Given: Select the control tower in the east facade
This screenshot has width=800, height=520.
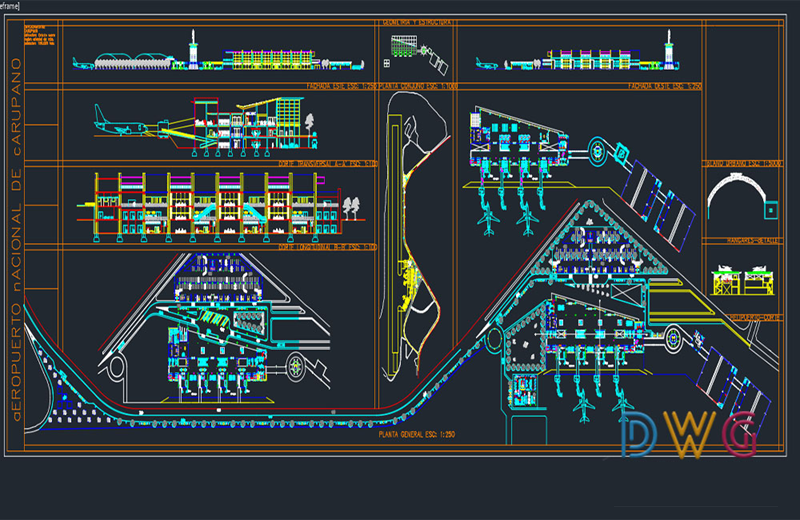Looking at the screenshot, I should pyautogui.click(x=193, y=49).
